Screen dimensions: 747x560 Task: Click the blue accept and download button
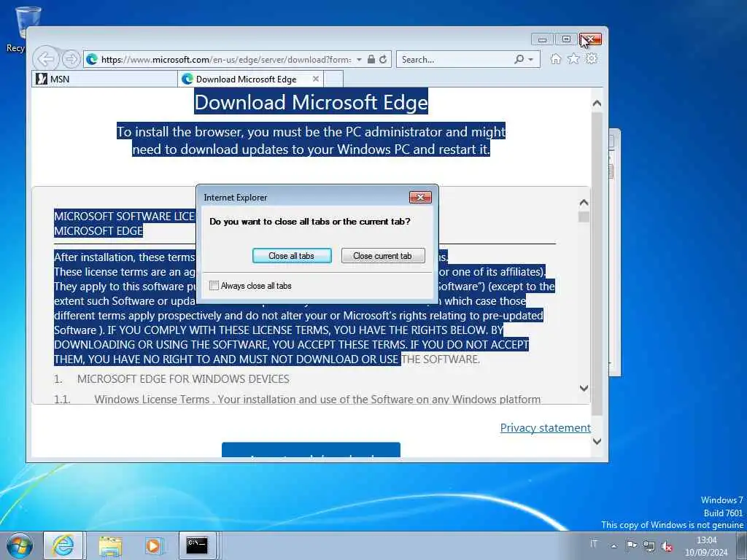(311, 450)
